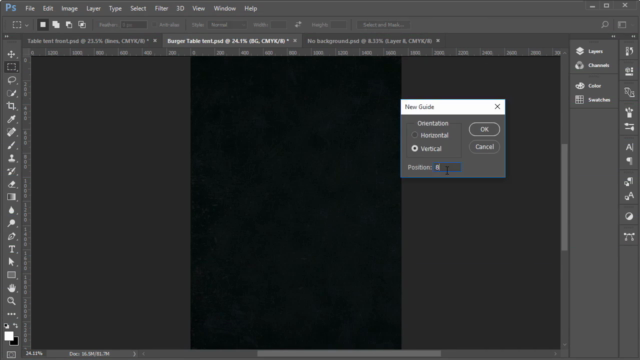Open the Properties panel icon
This screenshot has height=360, width=640.
point(629,71)
